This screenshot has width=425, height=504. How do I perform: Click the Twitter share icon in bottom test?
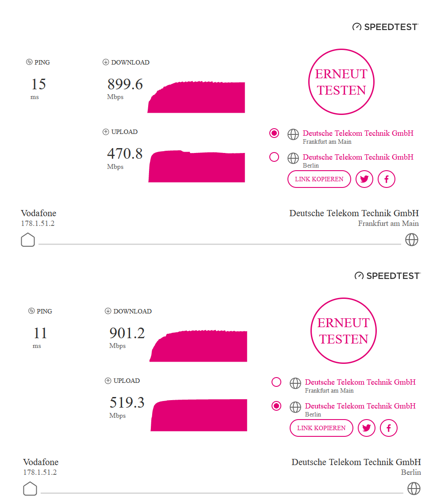pyautogui.click(x=367, y=428)
